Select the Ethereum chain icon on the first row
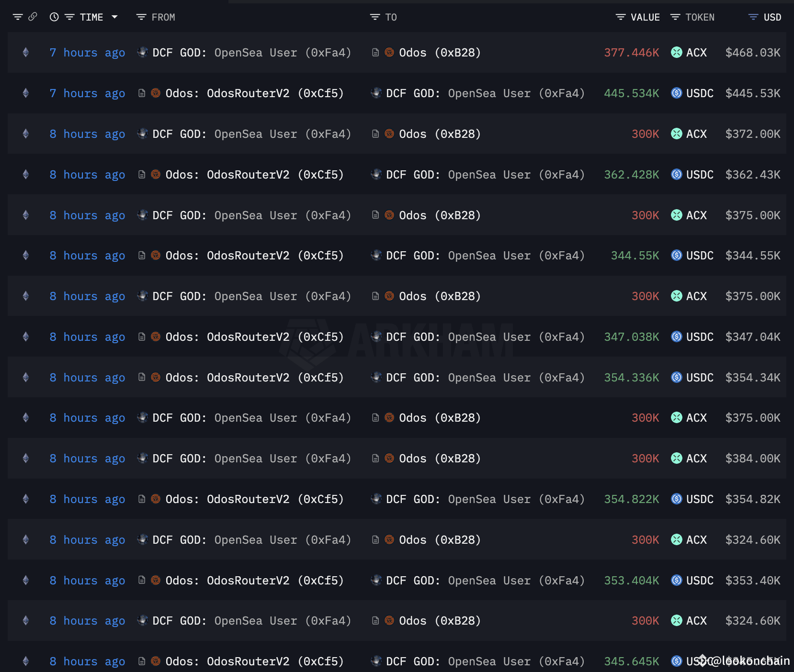This screenshot has width=794, height=672. pyautogui.click(x=25, y=53)
